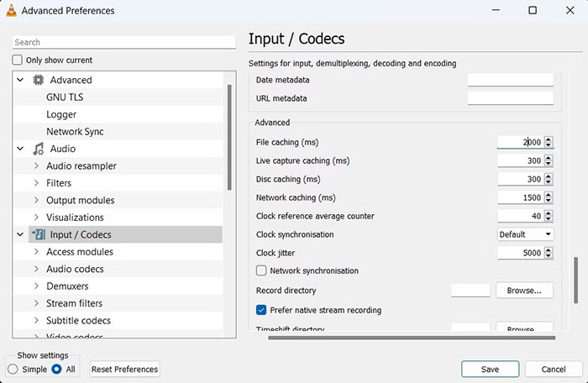
Task: Expand the Access modules tree item
Action: click(36, 252)
